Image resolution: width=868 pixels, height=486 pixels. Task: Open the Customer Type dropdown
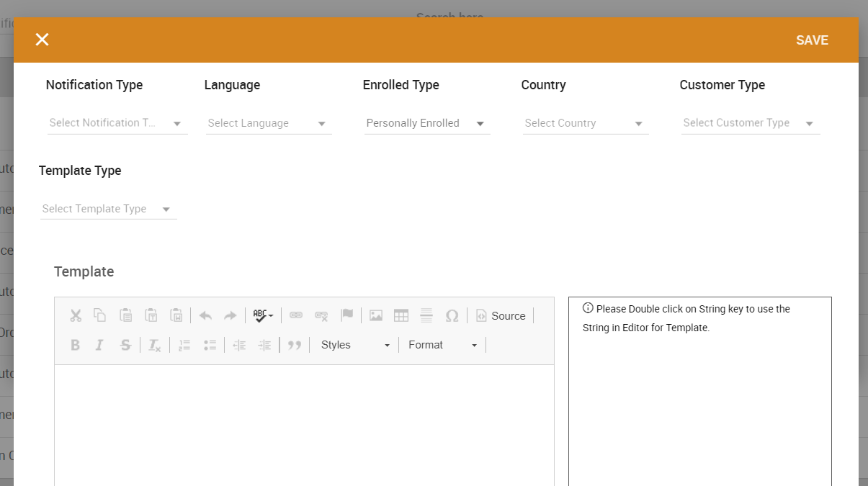750,123
